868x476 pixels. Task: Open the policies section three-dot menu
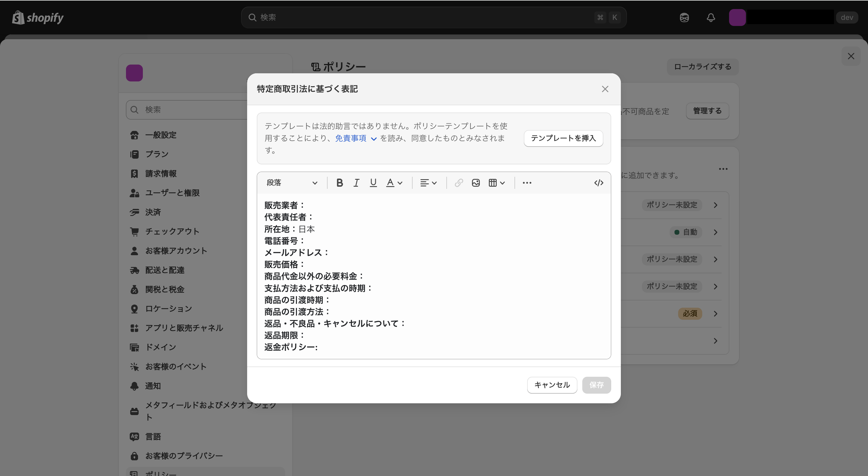(x=723, y=169)
